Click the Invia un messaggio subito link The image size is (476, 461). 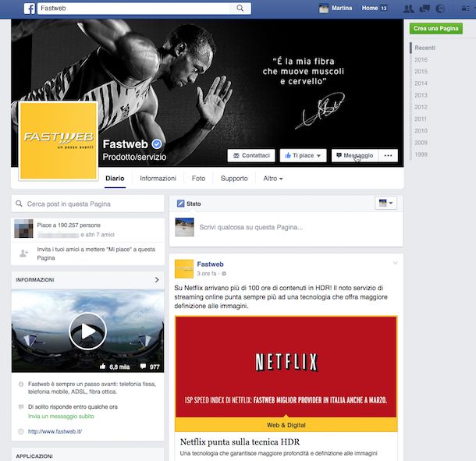pos(61,416)
